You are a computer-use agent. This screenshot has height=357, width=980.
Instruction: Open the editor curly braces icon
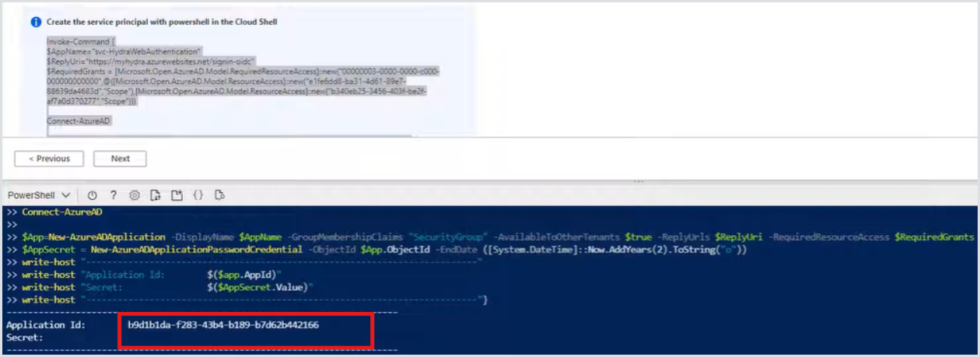tap(198, 195)
